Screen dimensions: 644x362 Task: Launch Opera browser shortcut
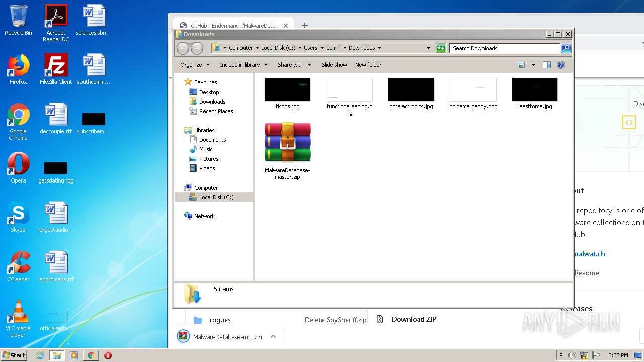[x=18, y=168]
